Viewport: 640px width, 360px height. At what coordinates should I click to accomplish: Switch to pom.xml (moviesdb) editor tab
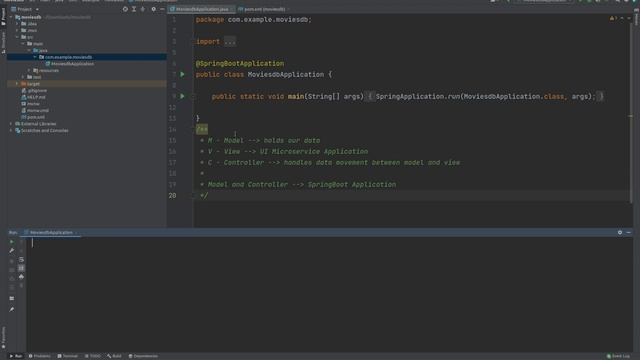(x=264, y=9)
